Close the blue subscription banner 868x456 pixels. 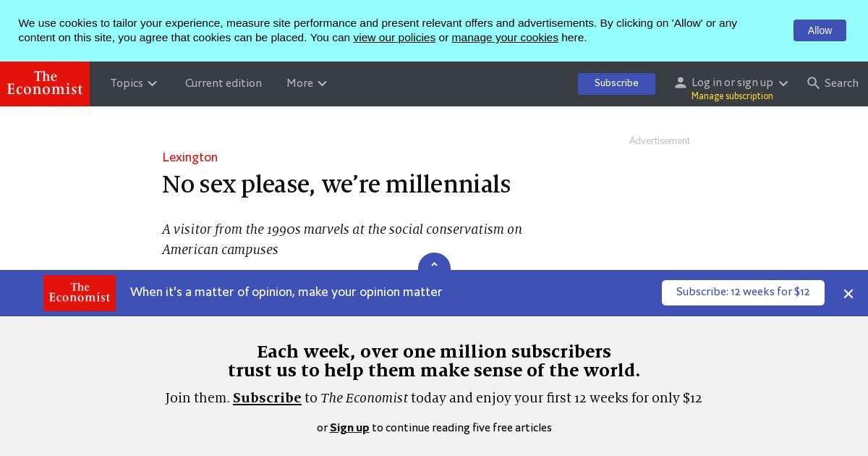point(848,294)
